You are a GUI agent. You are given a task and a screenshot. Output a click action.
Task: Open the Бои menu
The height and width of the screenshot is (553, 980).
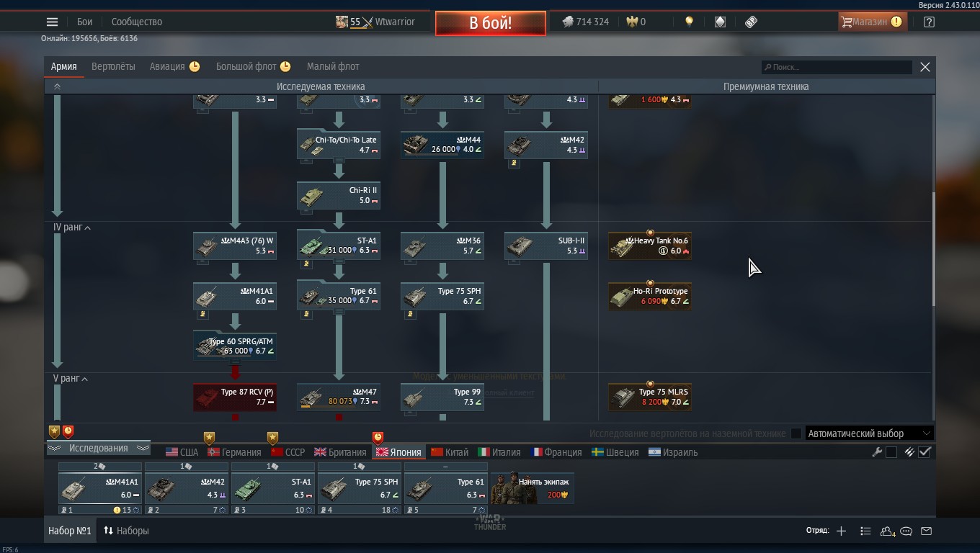[85, 22]
